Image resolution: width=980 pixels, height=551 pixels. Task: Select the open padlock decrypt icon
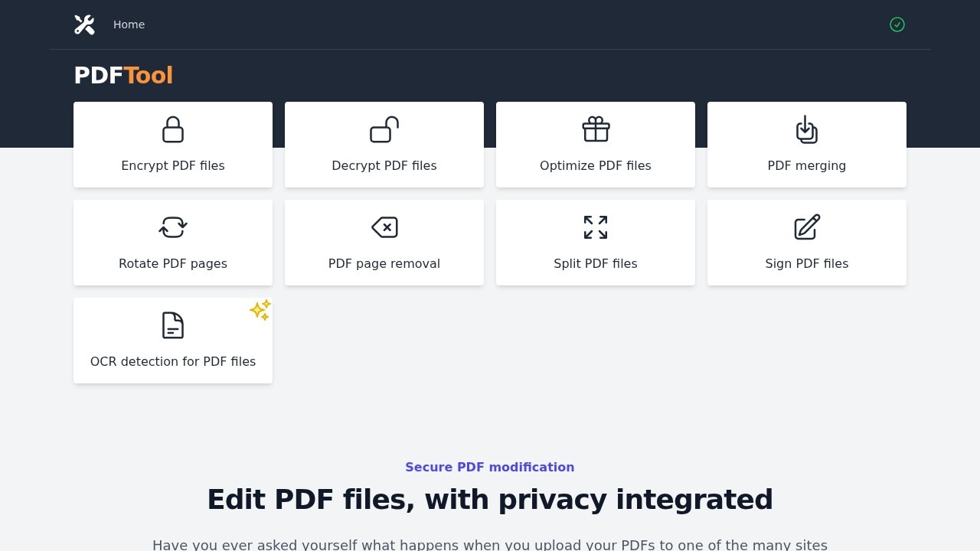(384, 129)
